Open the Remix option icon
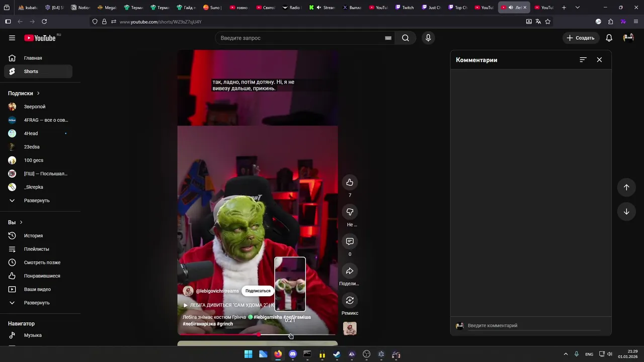Image resolution: width=644 pixels, height=362 pixels. pos(350,300)
